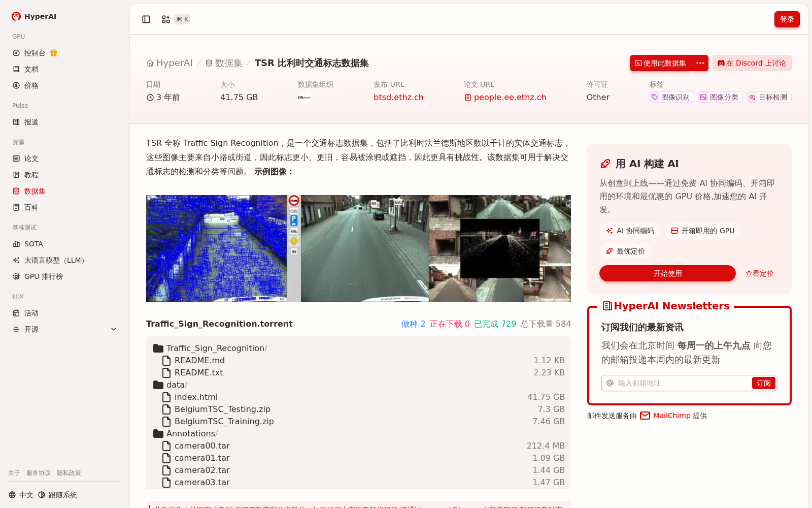The image size is (812, 508).
Task: Click the HyperAI logo icon
Action: [16, 16]
